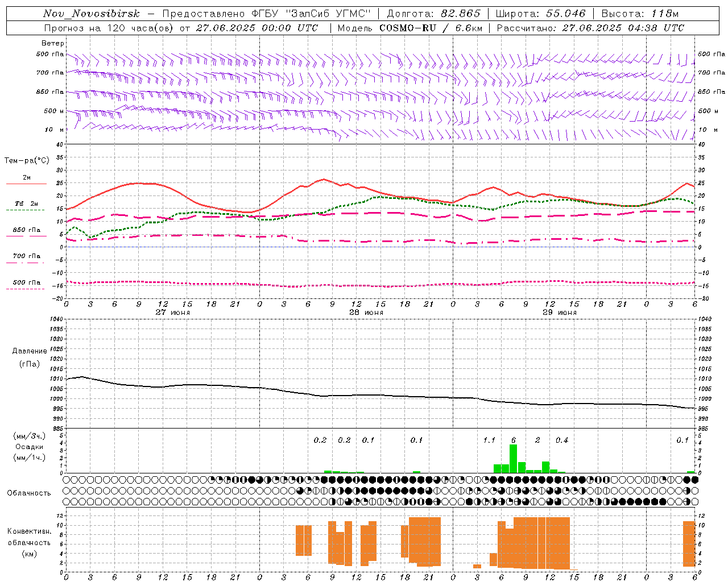Click the elevation label 'Высота: 118м'
The image size is (728, 582).
coord(640,14)
